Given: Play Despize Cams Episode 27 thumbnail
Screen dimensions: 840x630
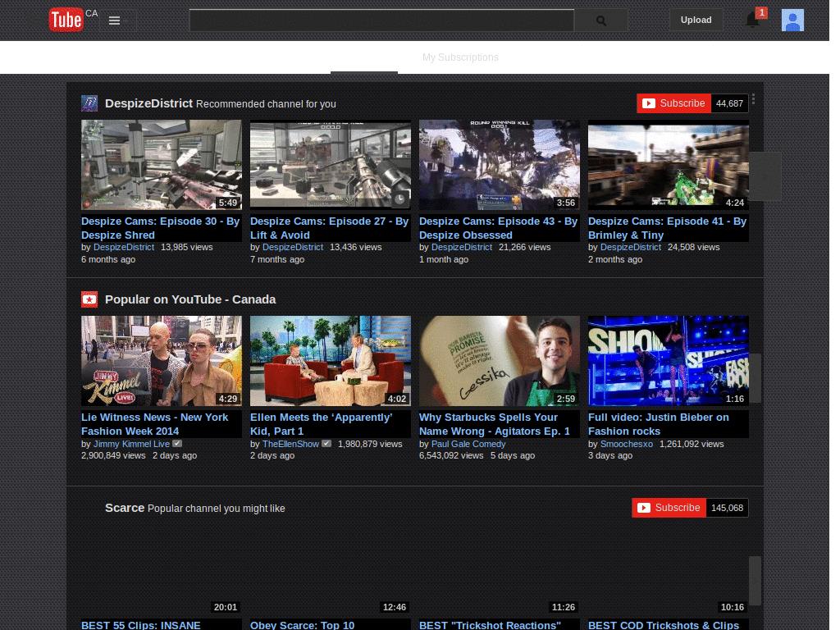Looking at the screenshot, I should 331,165.
